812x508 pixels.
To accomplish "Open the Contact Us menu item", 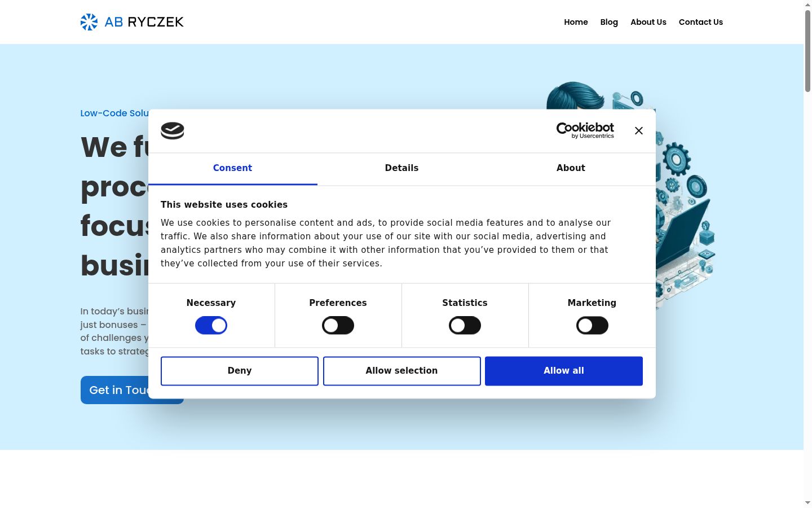I will tap(701, 22).
